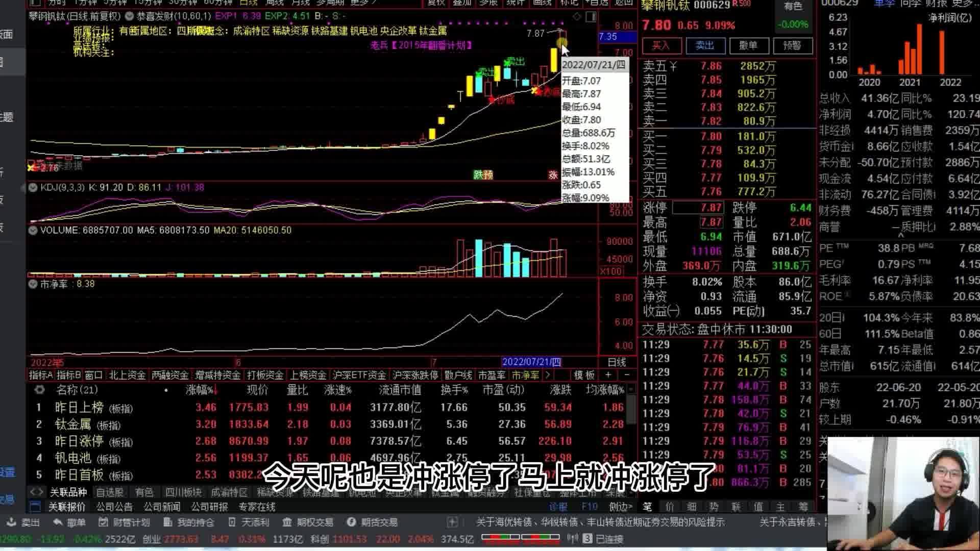The image size is (980, 551).
Task: Open the VOLUME indicator dropdown circle
Action: point(33,230)
